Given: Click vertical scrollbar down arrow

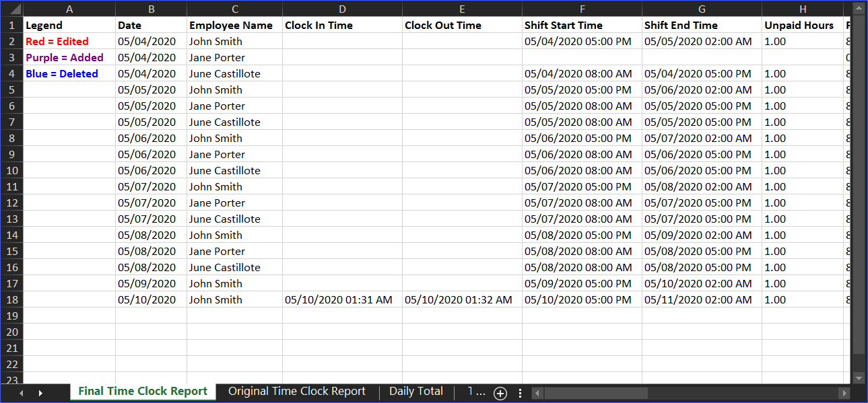Looking at the screenshot, I should tap(858, 379).
